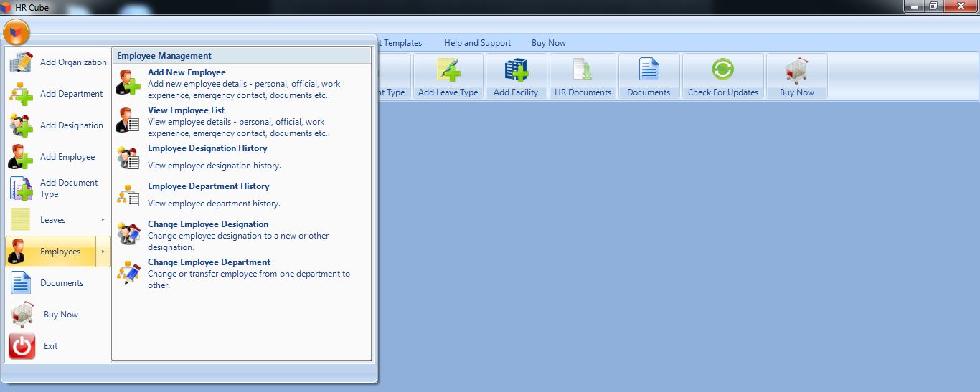Click the Add Department icon in menu
Image resolution: width=980 pixels, height=392 pixels.
click(21, 94)
